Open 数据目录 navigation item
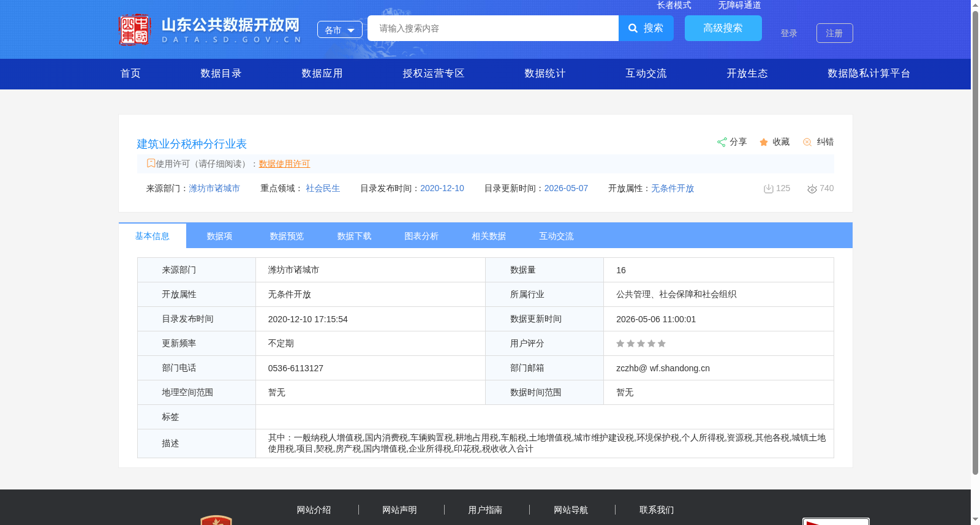This screenshot has width=980, height=525. (x=221, y=74)
